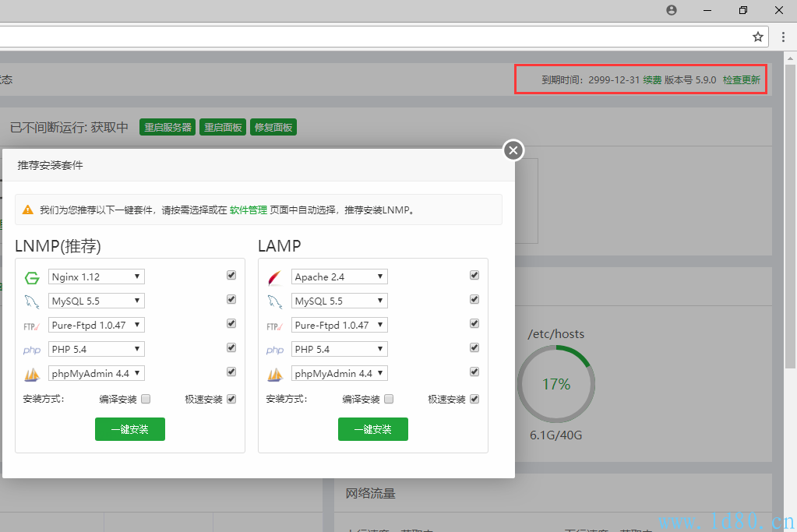The width and height of the screenshot is (797, 532).
Task: Open the LNMP PHP 5.4 version dropdown
Action: coord(97,349)
